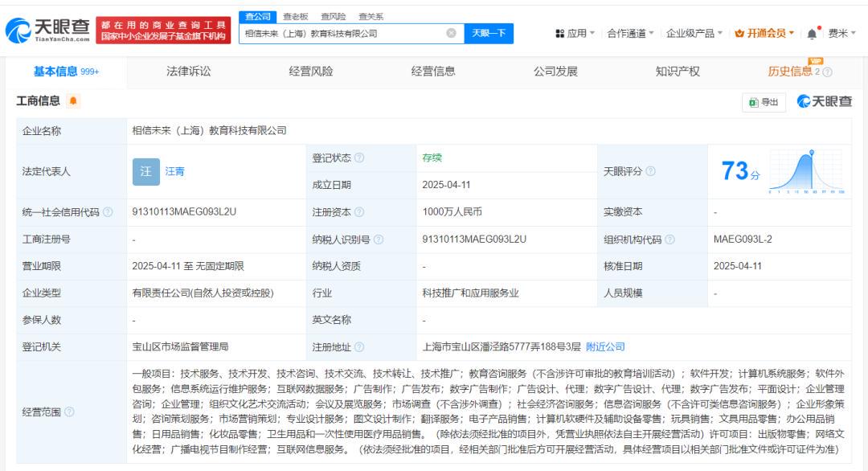The width and height of the screenshot is (868, 471).
Task: Click the orange alert bell beside 工商信息
Action: coord(73,100)
